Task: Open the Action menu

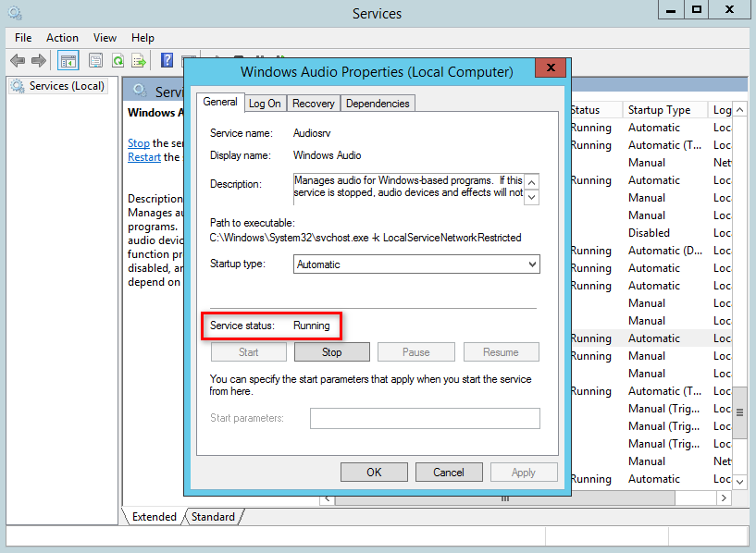Action: coord(62,38)
